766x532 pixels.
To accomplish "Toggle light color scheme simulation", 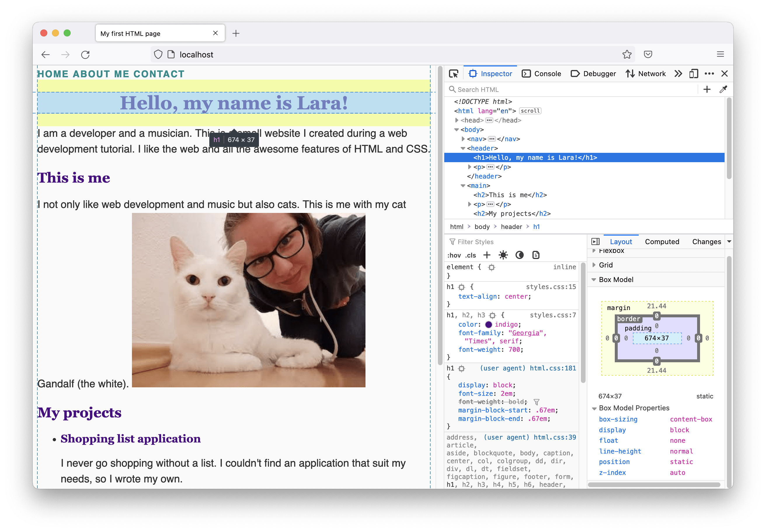I will [x=503, y=255].
